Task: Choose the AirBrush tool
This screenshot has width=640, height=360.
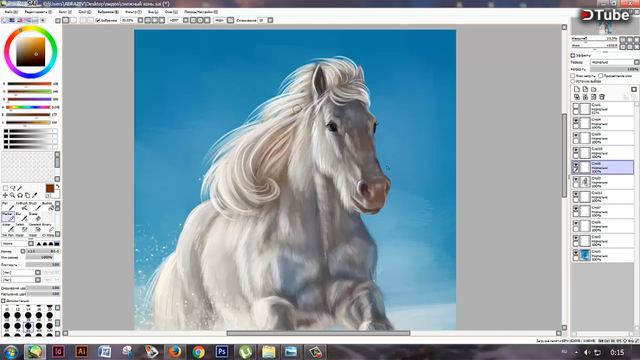Action: click(21, 206)
